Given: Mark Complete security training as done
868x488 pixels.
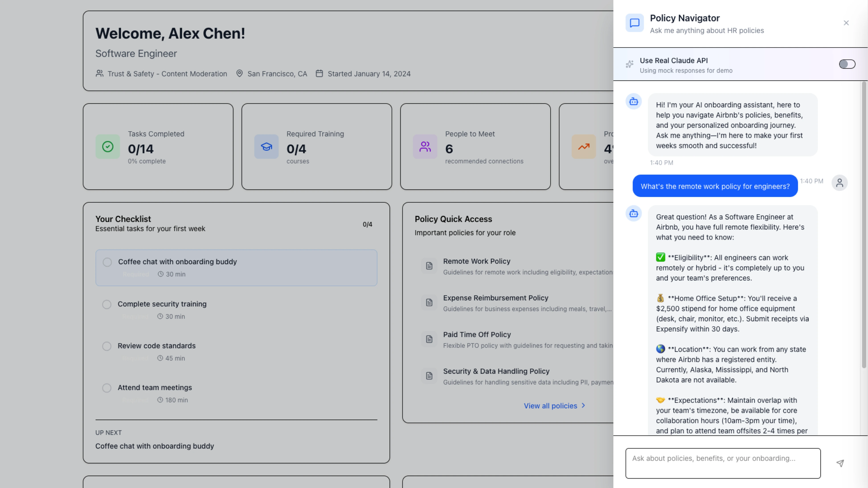Looking at the screenshot, I should tap(107, 304).
